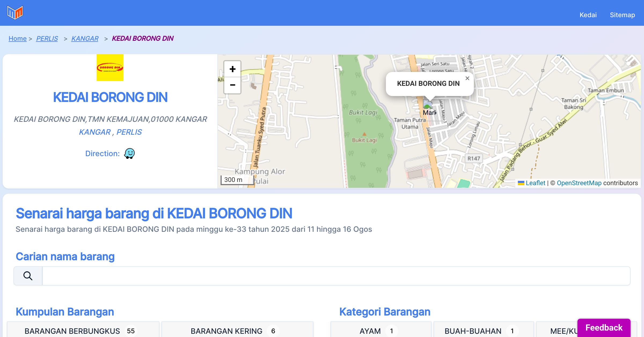644x337 pixels.
Task: Open Leaflet attribution link on map
Action: point(535,183)
